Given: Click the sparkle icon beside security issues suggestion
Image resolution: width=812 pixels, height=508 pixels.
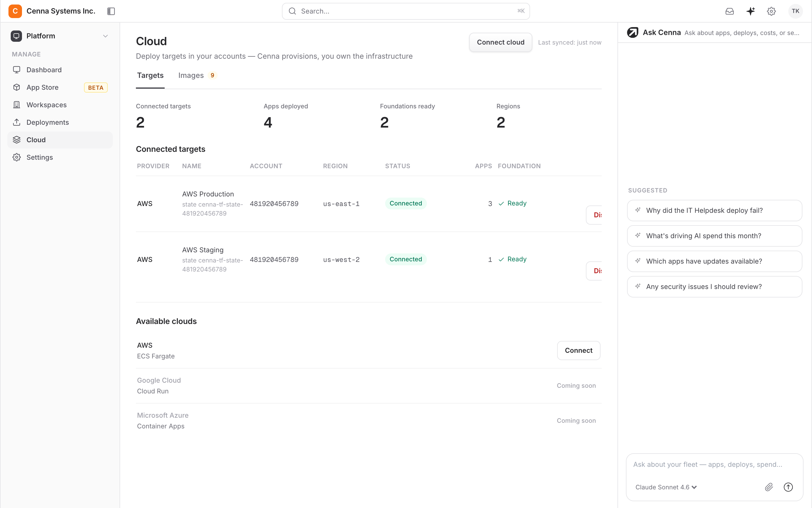Looking at the screenshot, I should (x=638, y=286).
